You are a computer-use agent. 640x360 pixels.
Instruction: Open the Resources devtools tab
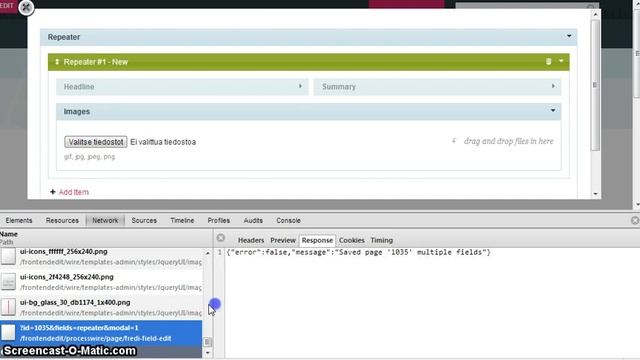(62, 220)
